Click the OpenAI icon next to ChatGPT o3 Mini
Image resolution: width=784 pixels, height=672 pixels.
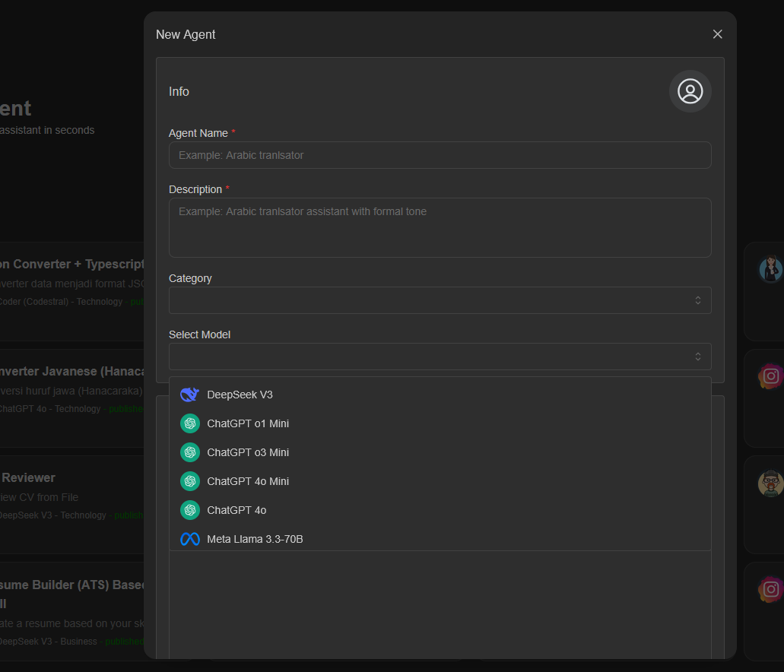pyautogui.click(x=189, y=452)
